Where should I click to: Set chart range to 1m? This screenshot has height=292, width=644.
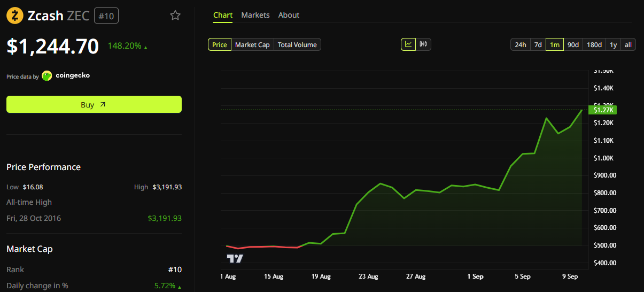pyautogui.click(x=555, y=44)
